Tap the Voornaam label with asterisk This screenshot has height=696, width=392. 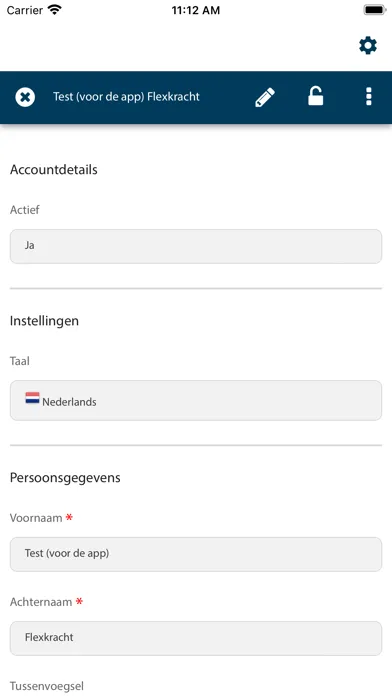[41, 518]
